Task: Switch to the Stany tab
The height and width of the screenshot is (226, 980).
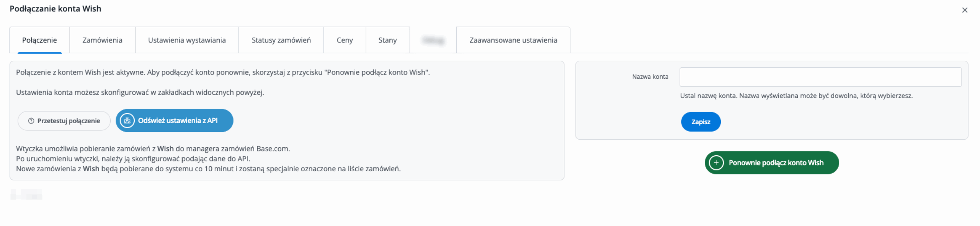Action: click(387, 40)
